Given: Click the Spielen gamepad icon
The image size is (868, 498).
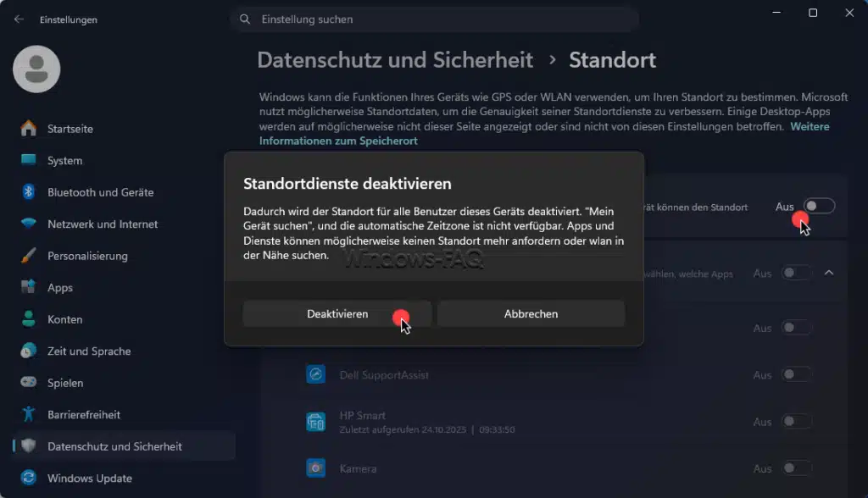Looking at the screenshot, I should point(28,382).
